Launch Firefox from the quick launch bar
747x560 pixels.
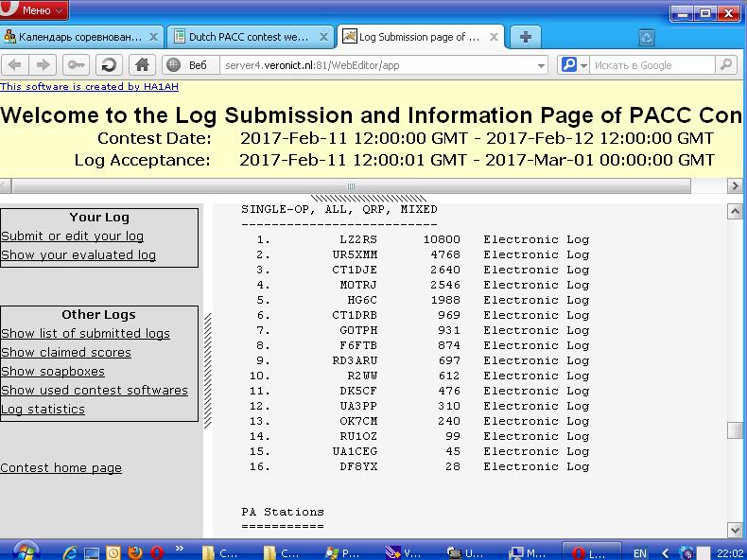(133, 552)
